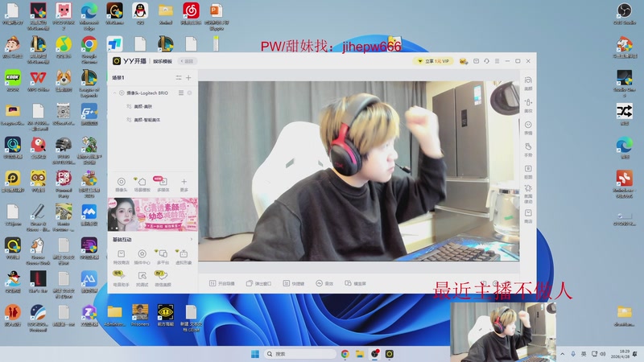The image size is (644, 362).
Task: Open the user avatar icon in YY title bar
Action: [x=464, y=61]
